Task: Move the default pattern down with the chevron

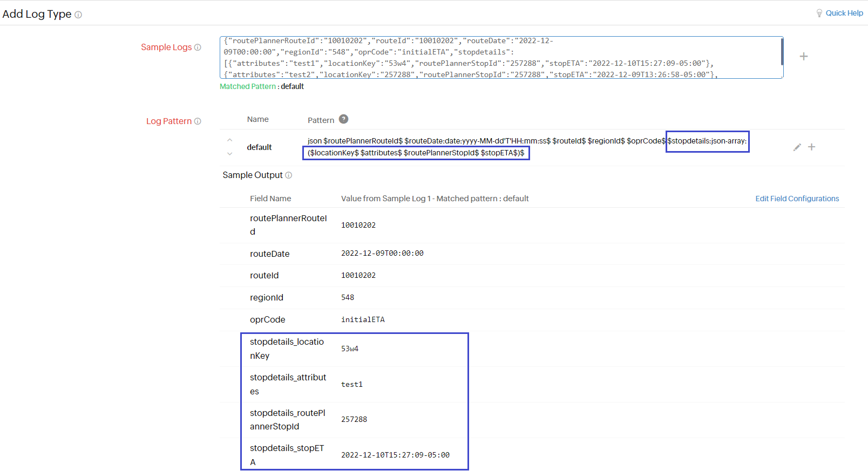Action: [x=230, y=154]
